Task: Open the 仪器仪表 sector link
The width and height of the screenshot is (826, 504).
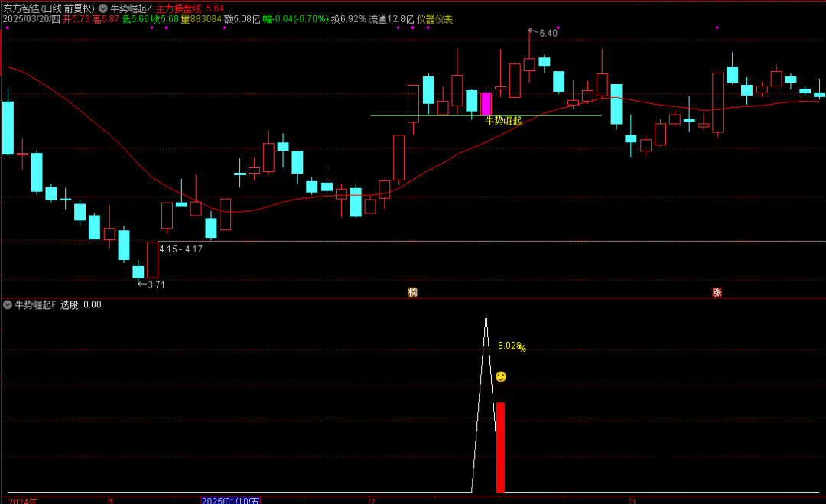Action: pyautogui.click(x=434, y=18)
